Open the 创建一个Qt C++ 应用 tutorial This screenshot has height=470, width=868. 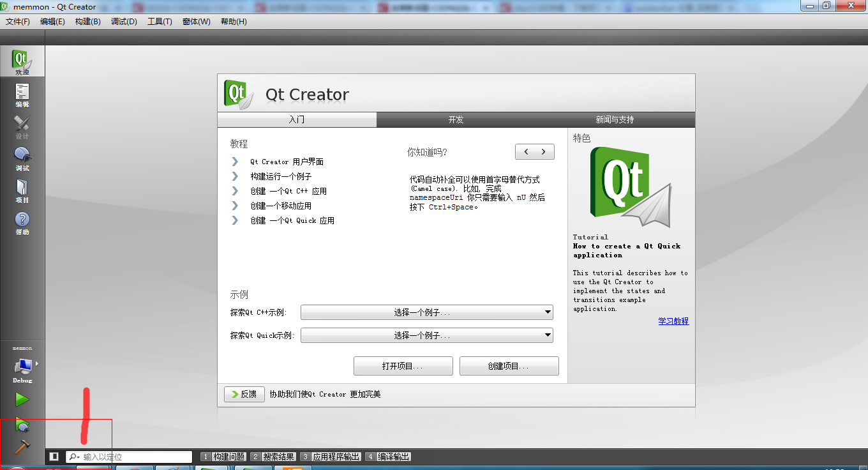[288, 191]
